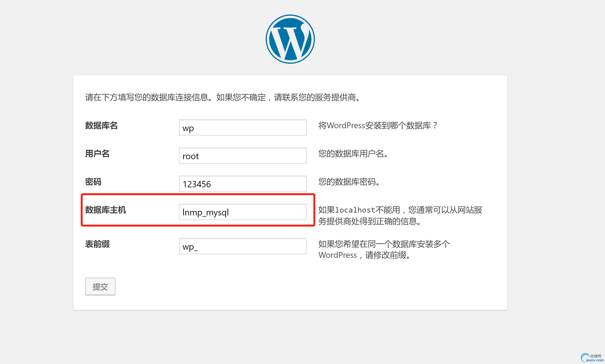Click the 数据库主机 field with lnmp_mysql
Screen dimensions: 605x364
243,212
